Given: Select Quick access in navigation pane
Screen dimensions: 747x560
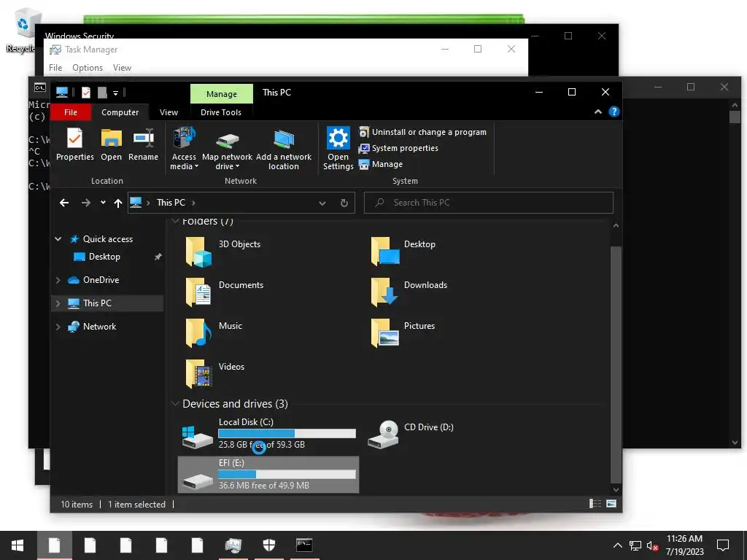Looking at the screenshot, I should click(108, 239).
